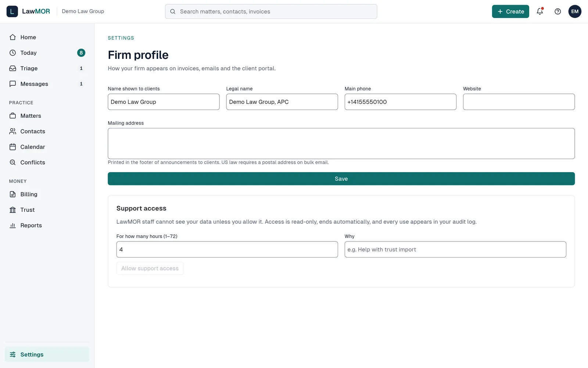Edit the support access hours field
The image size is (588, 368).
227,250
